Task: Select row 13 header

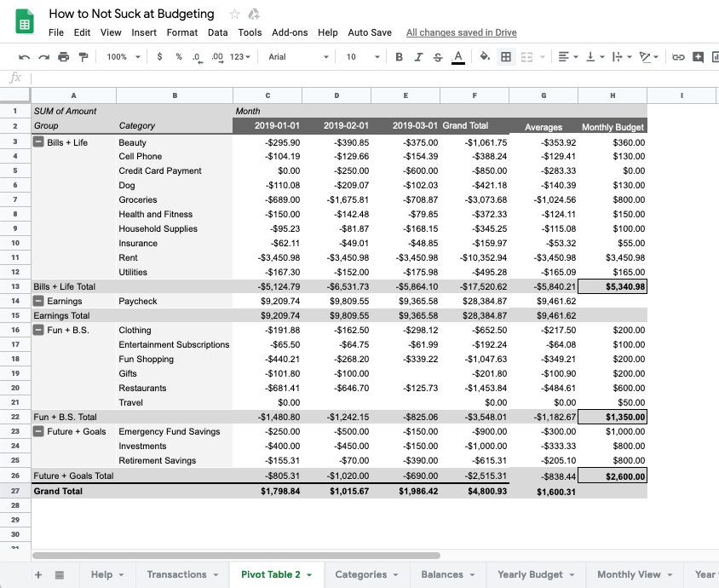Action: point(15,286)
